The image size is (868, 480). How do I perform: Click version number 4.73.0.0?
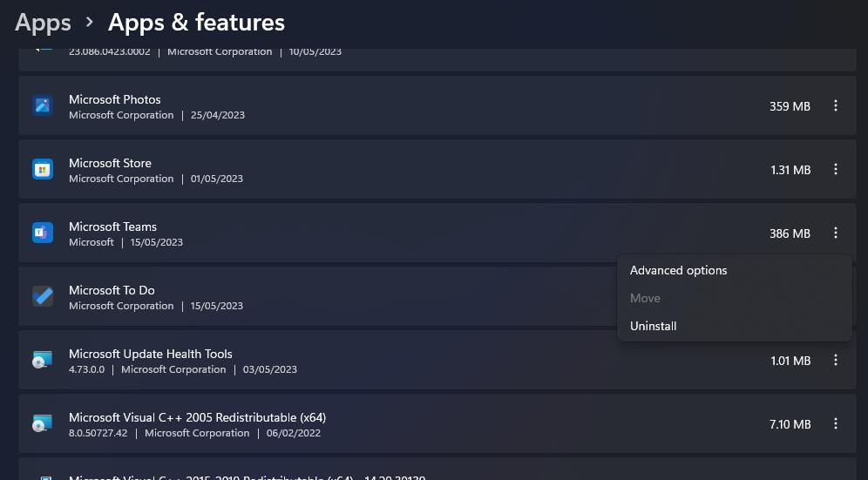(x=87, y=369)
